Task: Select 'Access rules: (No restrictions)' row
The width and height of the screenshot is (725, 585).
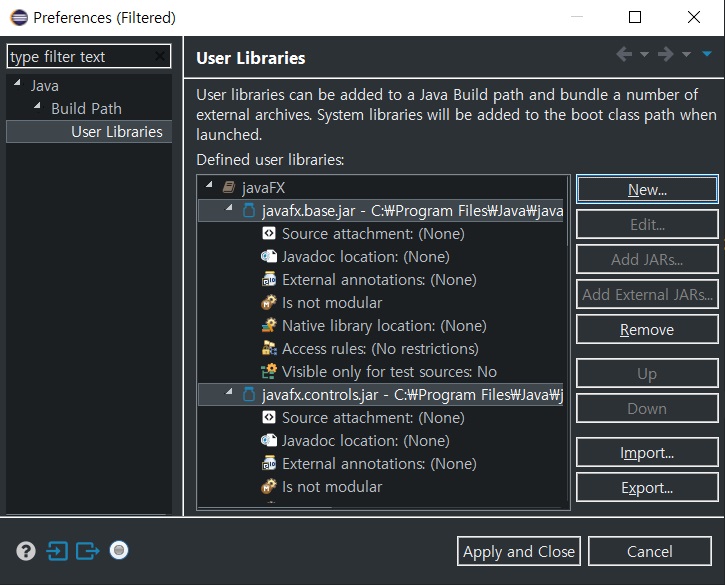Action: click(x=380, y=349)
